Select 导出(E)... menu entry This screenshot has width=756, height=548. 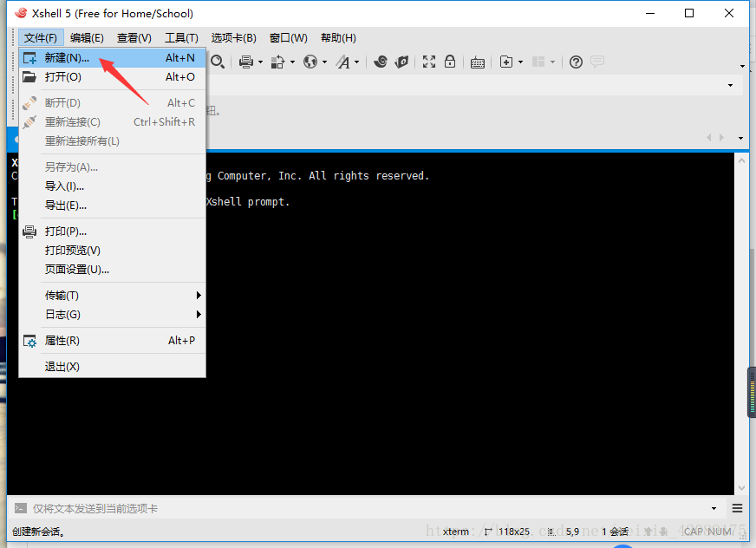(x=113, y=205)
